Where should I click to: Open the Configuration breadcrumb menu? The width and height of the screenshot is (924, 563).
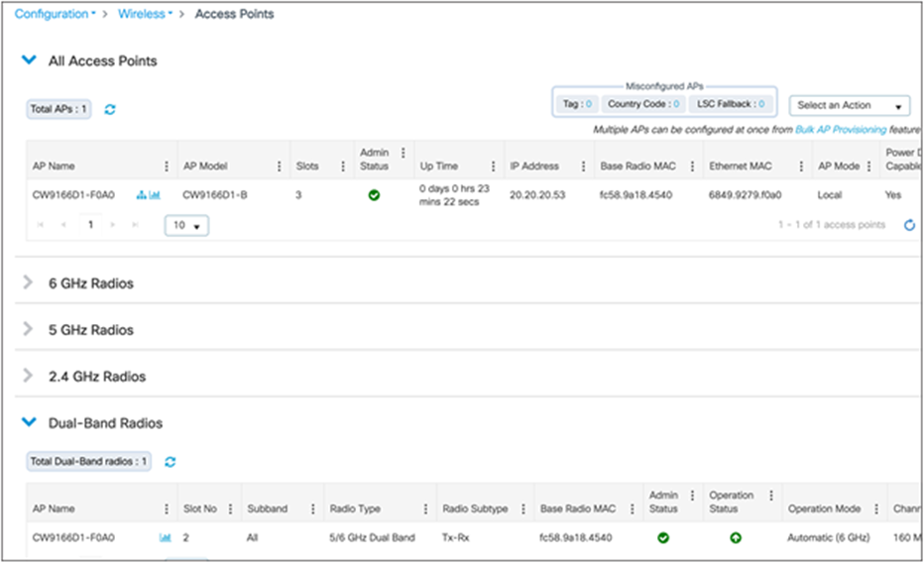tap(56, 14)
